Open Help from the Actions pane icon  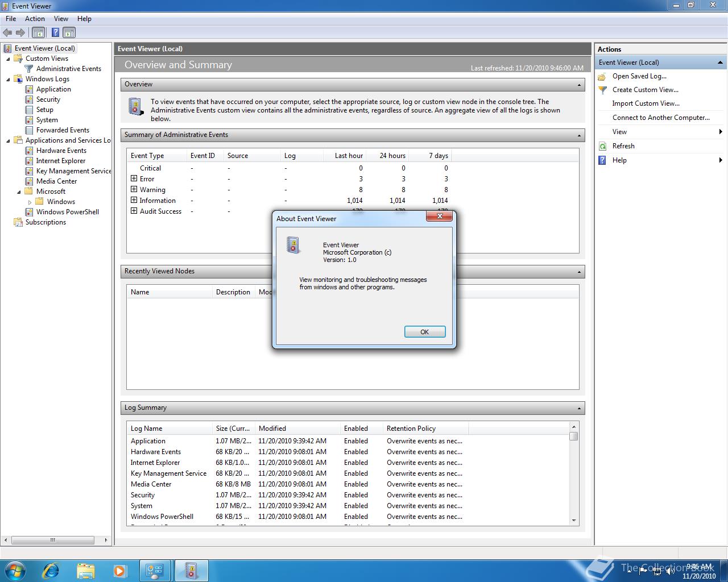(x=602, y=160)
